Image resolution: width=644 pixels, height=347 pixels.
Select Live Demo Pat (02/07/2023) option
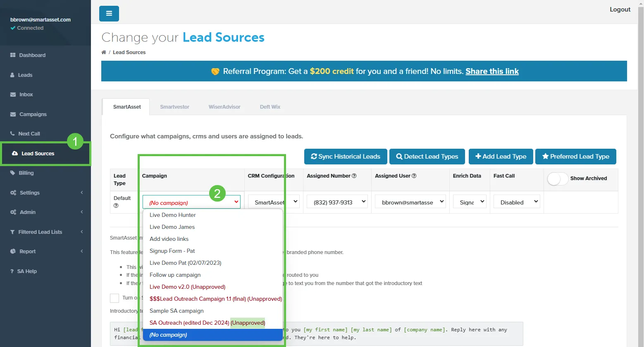coord(213,263)
